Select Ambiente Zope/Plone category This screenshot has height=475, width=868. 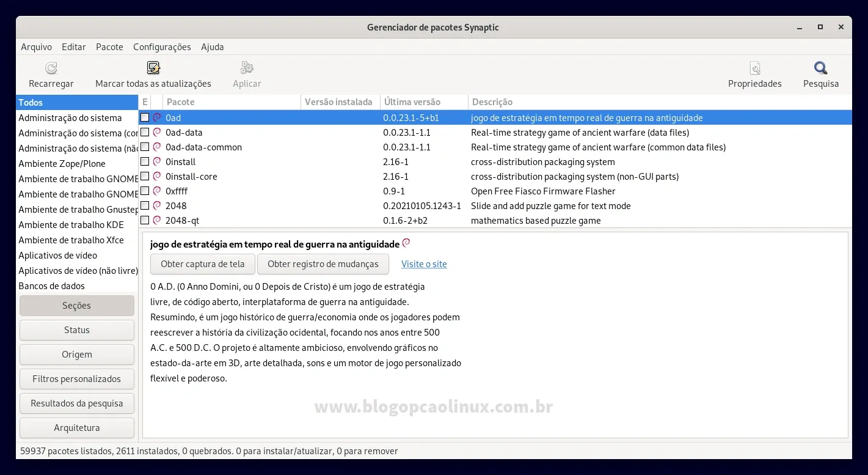78,164
